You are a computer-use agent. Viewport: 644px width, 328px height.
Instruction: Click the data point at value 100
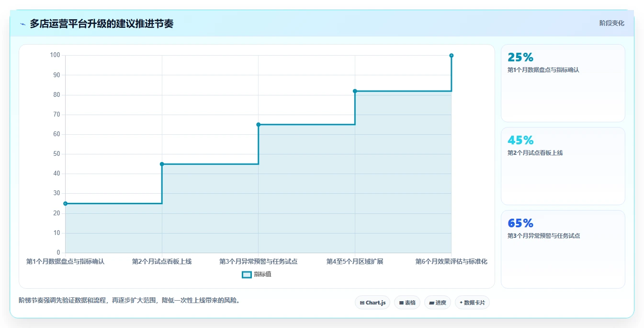click(452, 56)
